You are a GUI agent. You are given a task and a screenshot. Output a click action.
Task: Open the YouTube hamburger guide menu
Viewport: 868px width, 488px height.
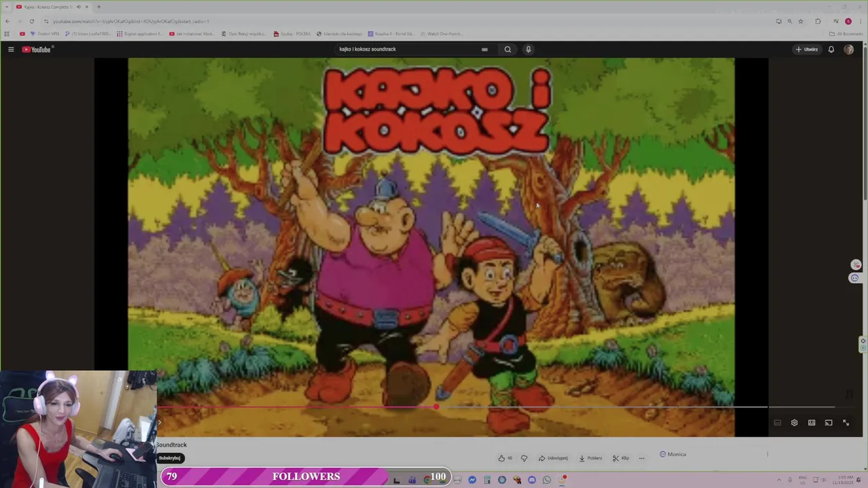tap(11, 49)
